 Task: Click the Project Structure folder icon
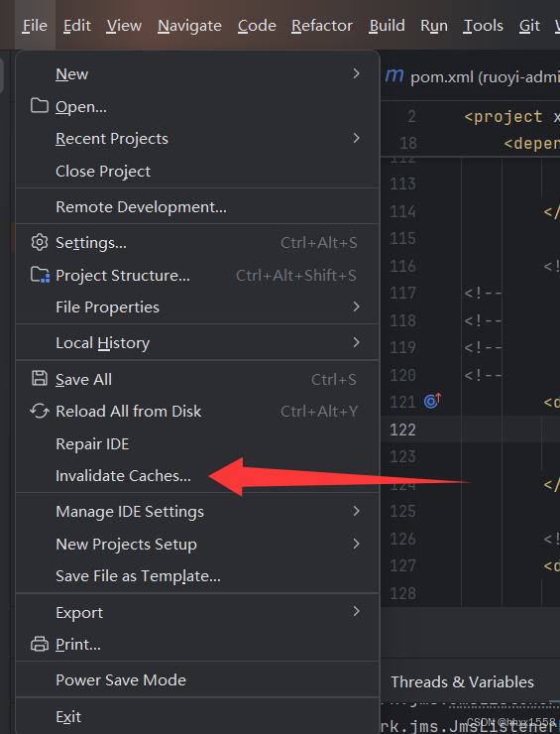coord(40,275)
